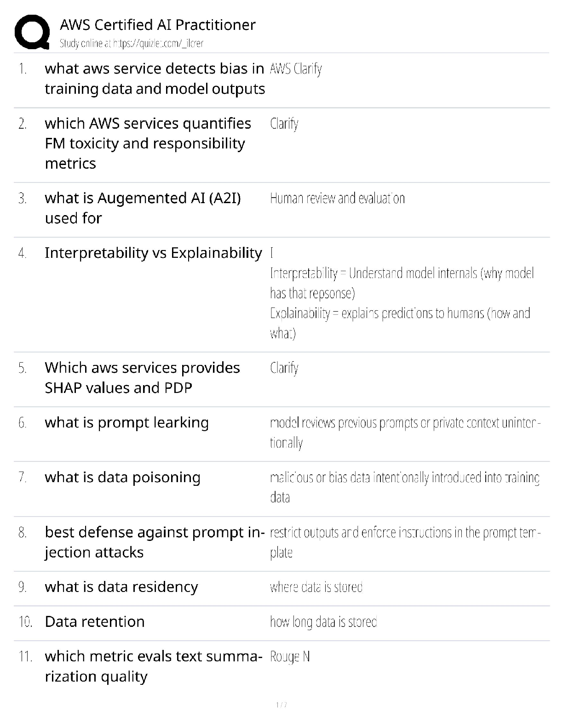Select the Human review and evaluation answer
The width and height of the screenshot is (563, 728).
[x=337, y=199]
